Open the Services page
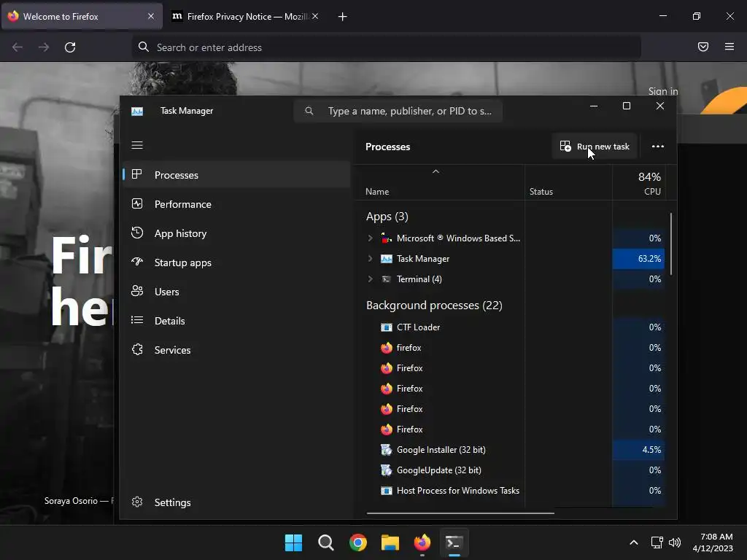This screenshot has height=560, width=747. pos(237,350)
